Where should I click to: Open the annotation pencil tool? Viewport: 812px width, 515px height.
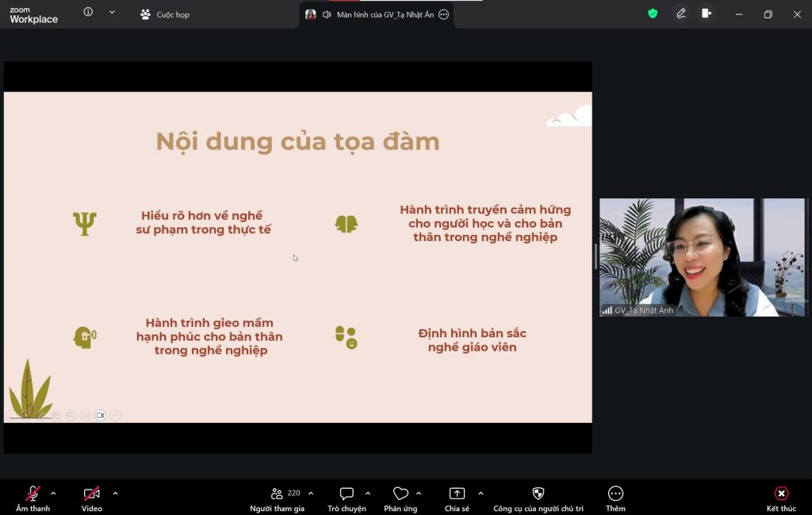pos(681,13)
